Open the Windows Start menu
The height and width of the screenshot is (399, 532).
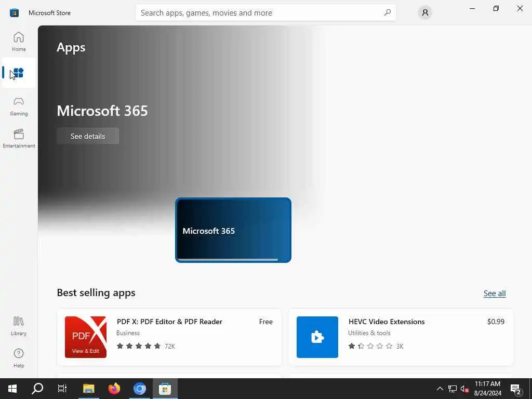[x=12, y=389]
